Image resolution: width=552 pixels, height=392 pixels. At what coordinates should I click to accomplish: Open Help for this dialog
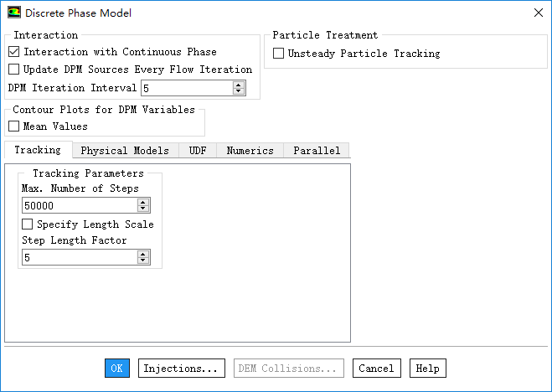click(427, 369)
